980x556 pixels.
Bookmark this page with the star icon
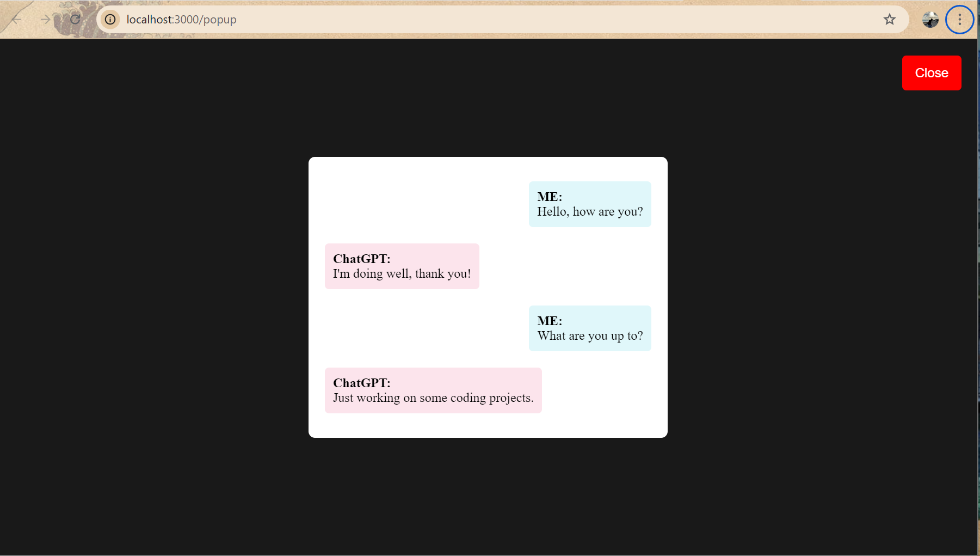[x=890, y=20]
